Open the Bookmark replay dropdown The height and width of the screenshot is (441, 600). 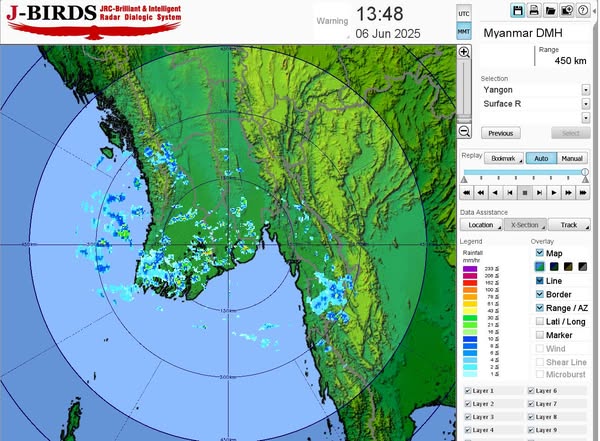point(505,158)
